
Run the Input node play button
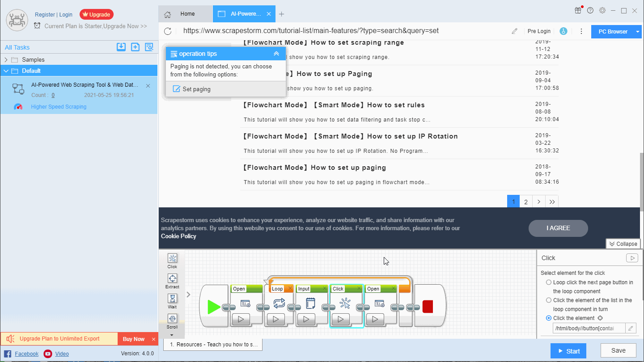[306, 320]
